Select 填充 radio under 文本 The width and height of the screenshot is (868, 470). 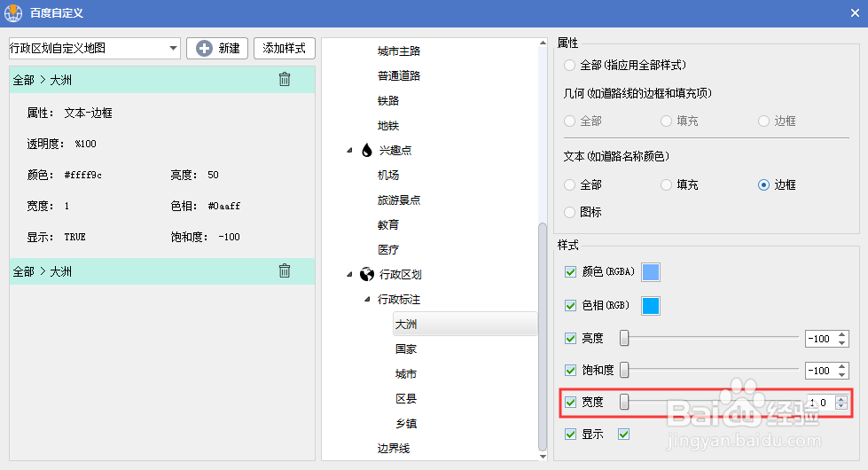point(667,185)
